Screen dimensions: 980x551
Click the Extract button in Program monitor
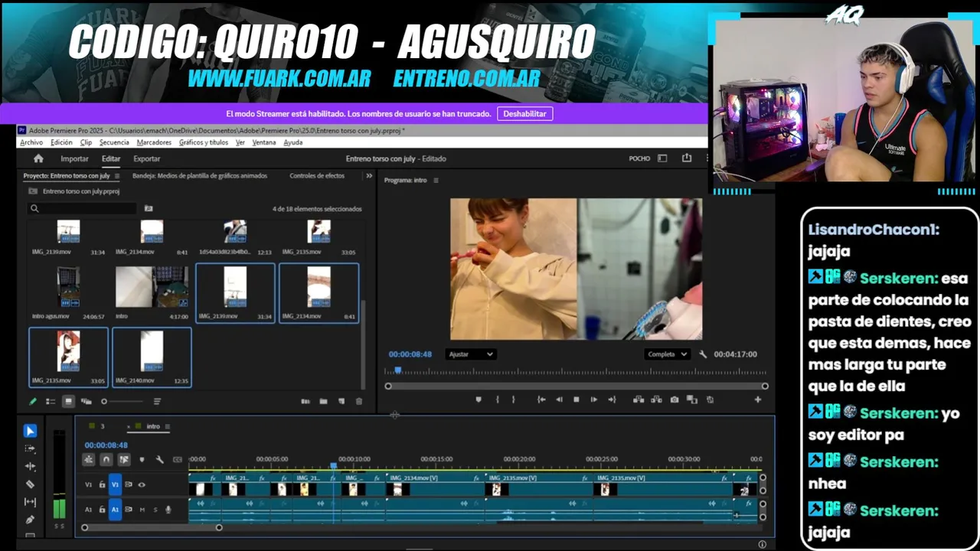coord(656,399)
